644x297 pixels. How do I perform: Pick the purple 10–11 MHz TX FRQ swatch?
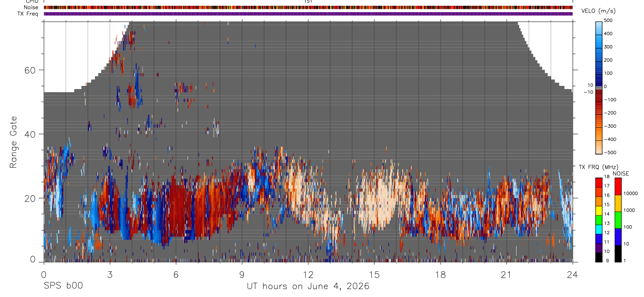tap(599, 248)
